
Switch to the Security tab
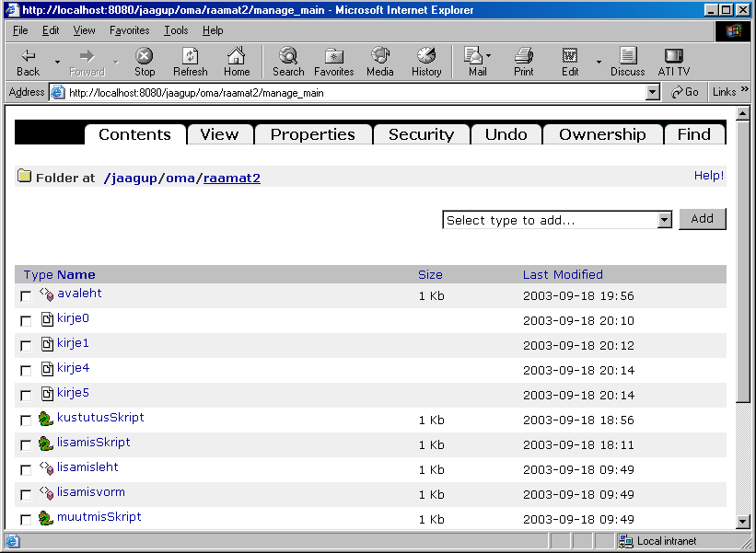tap(421, 134)
